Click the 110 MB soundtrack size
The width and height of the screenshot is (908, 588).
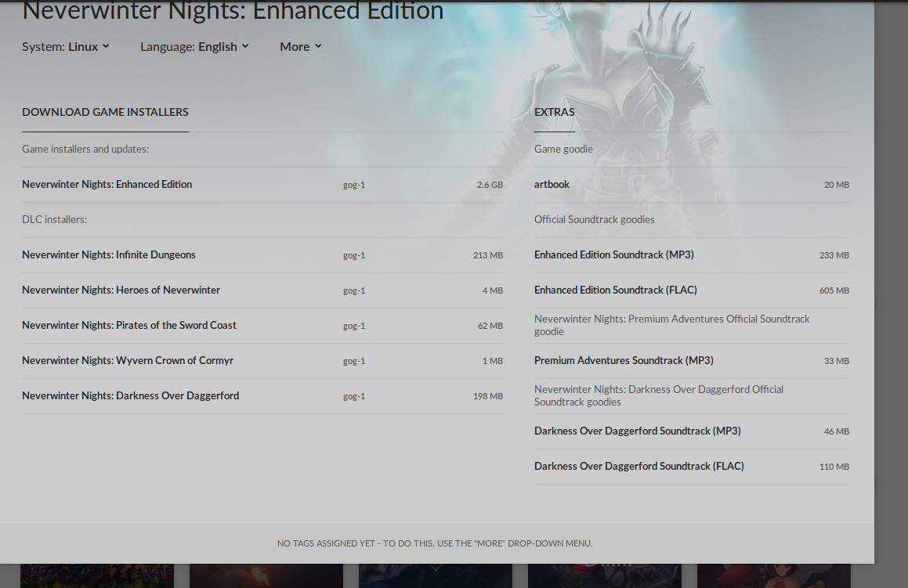point(834,467)
